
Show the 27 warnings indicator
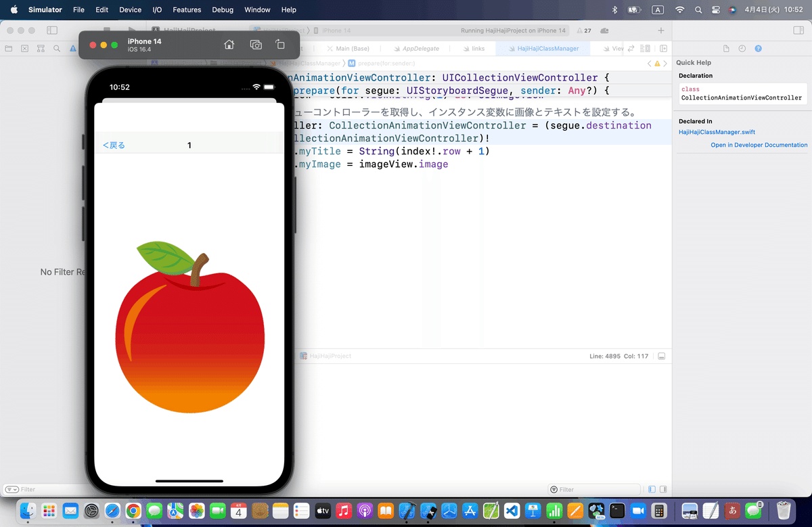coord(583,30)
